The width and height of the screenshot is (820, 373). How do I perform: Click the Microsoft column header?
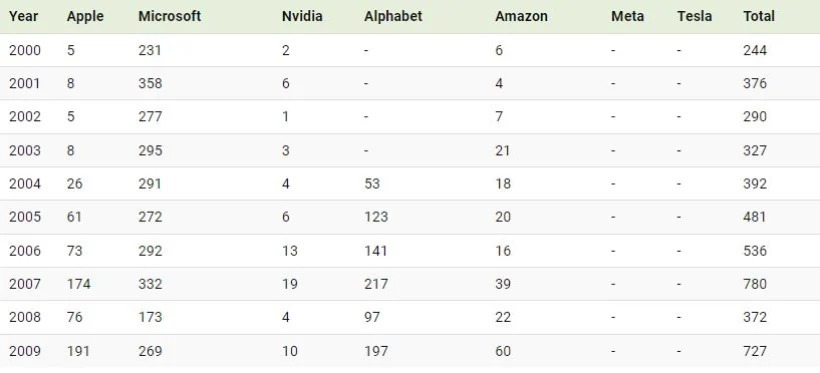coord(169,16)
